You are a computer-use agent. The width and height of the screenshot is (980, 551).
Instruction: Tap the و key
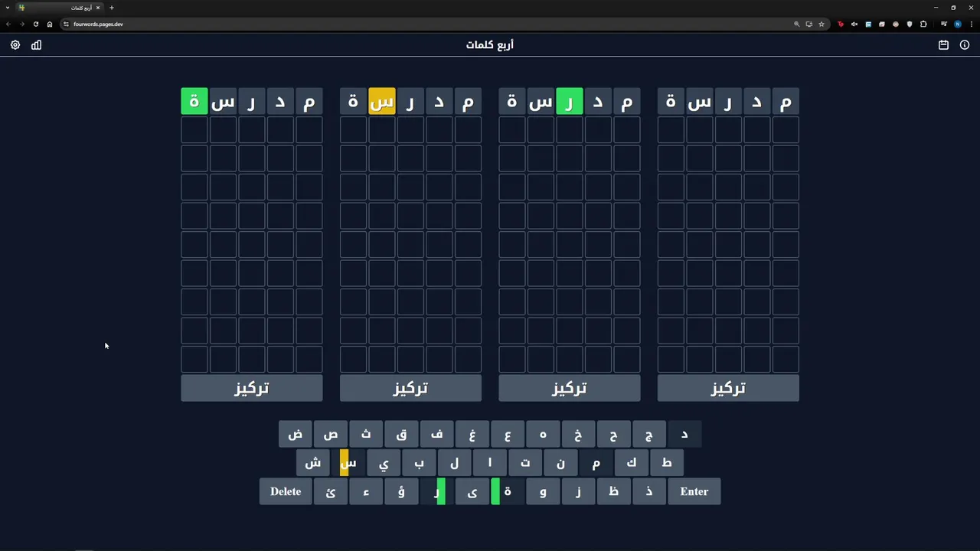click(543, 491)
